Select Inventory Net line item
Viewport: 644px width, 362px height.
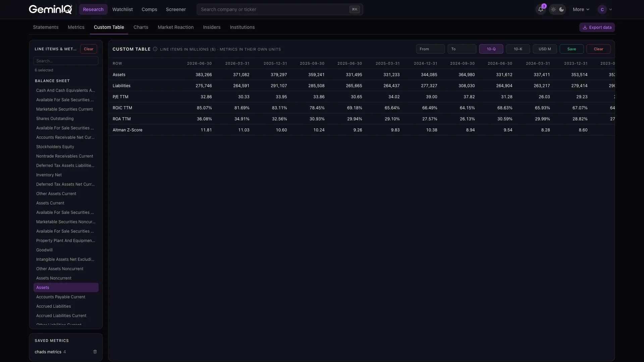66,175
